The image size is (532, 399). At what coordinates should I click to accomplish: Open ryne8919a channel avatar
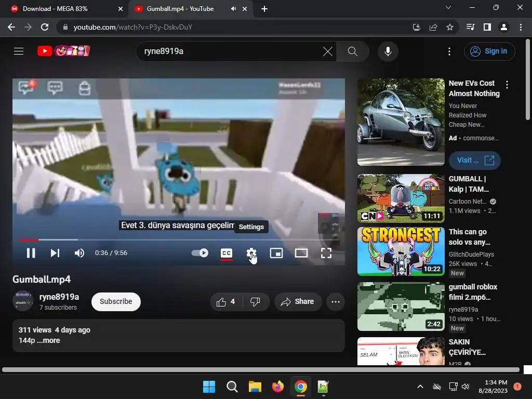pos(23,301)
